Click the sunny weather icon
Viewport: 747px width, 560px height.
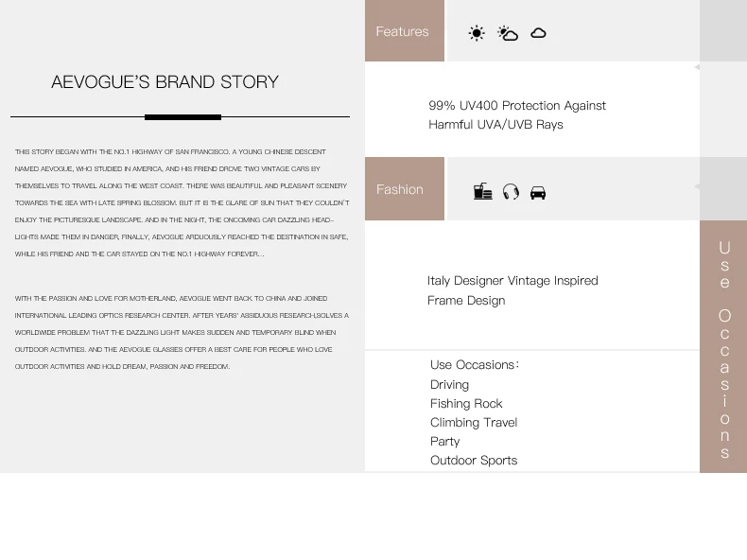click(x=477, y=33)
